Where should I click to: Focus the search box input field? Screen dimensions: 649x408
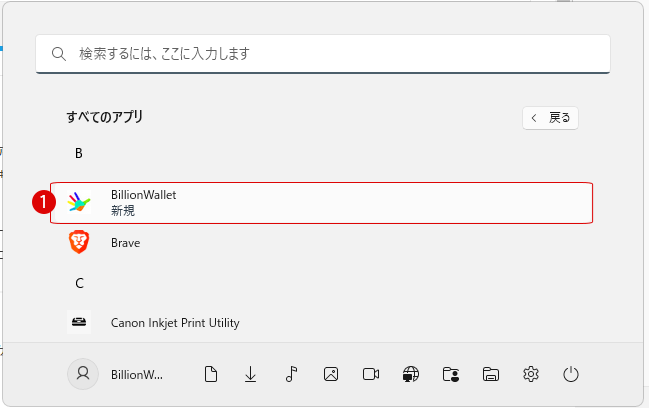323,54
